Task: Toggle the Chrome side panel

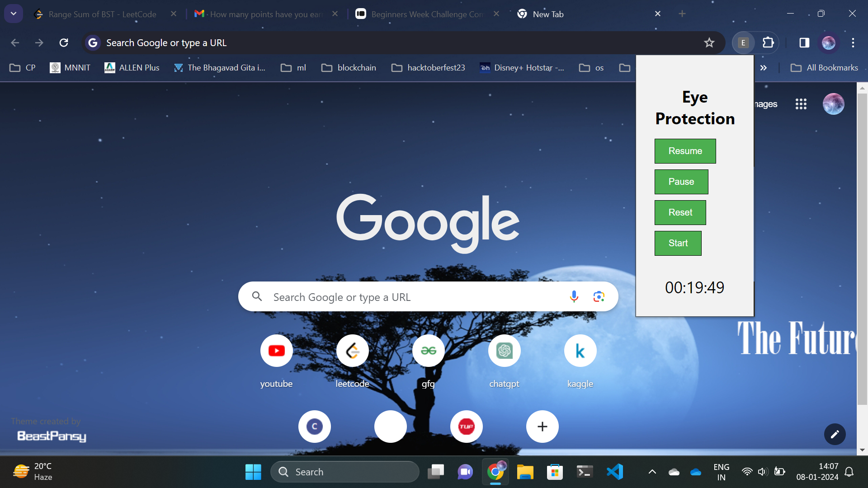Action: (804, 43)
